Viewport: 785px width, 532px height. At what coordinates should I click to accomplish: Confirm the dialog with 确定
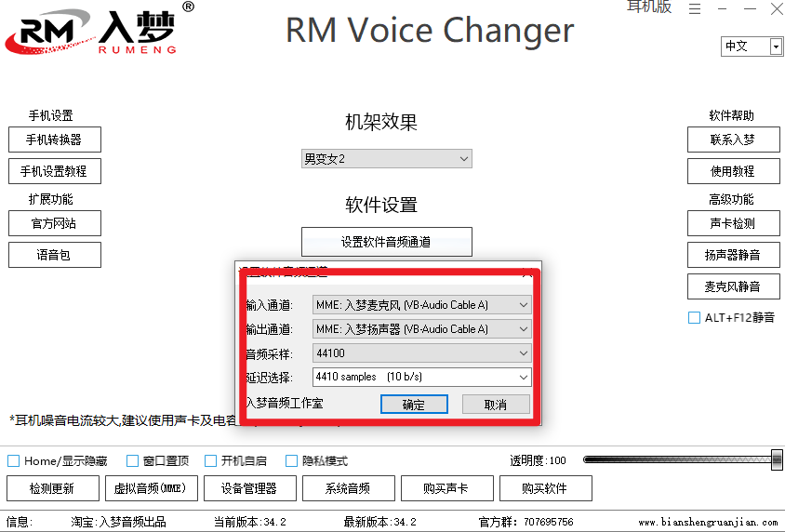point(414,405)
